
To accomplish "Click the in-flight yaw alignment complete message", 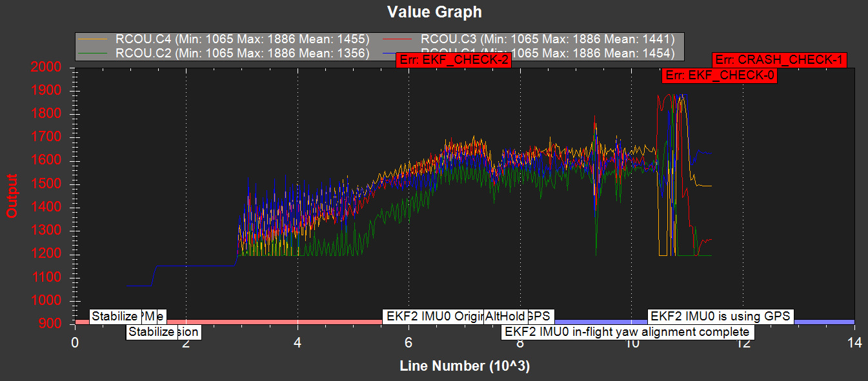I will [627, 332].
